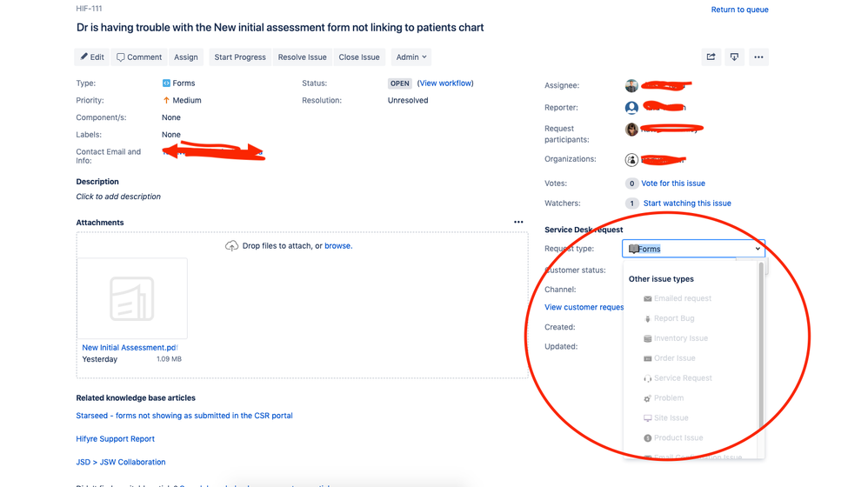This screenshot has width=868, height=487.
Task: Select Report Bug request type
Action: [x=674, y=318]
